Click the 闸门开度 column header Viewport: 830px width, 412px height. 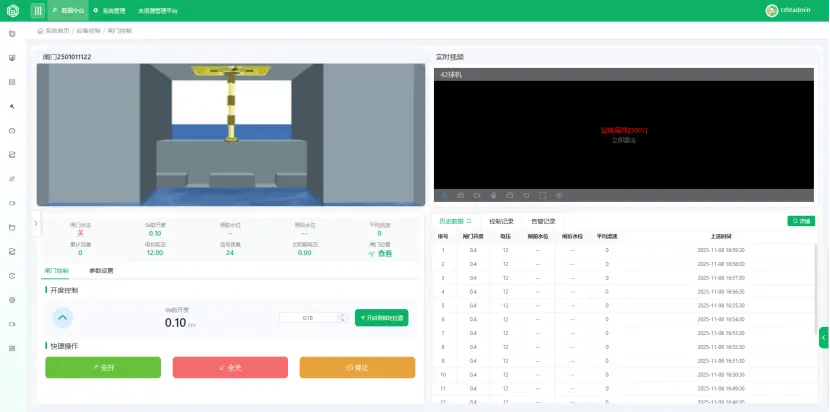point(473,236)
